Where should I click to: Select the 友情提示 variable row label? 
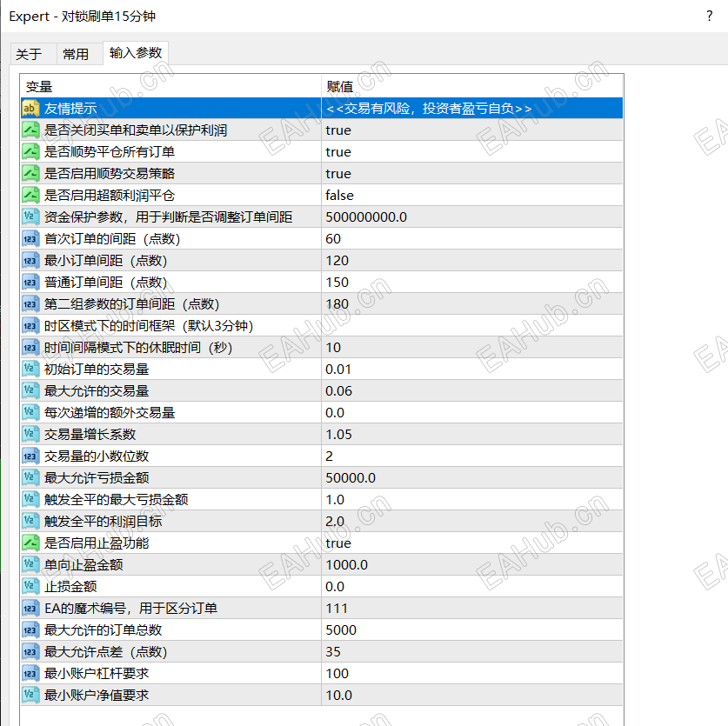click(x=70, y=108)
